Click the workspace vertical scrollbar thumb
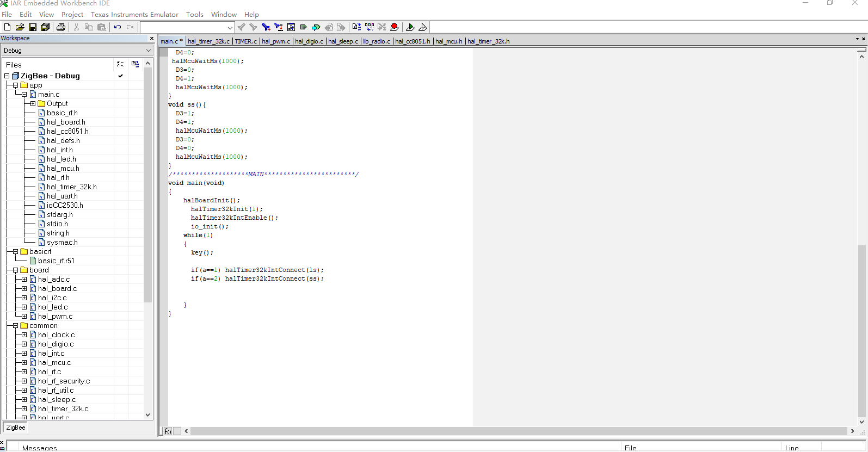The height and width of the screenshot is (452, 868). tap(147, 185)
